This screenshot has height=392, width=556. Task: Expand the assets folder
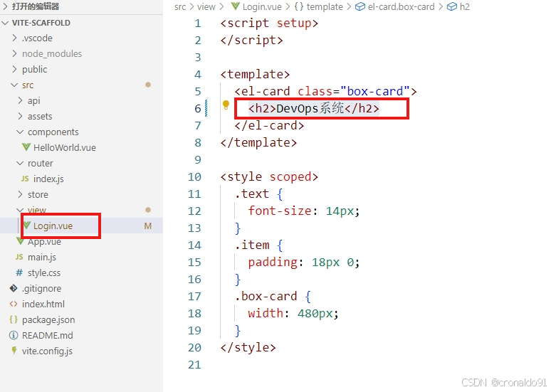pos(20,116)
